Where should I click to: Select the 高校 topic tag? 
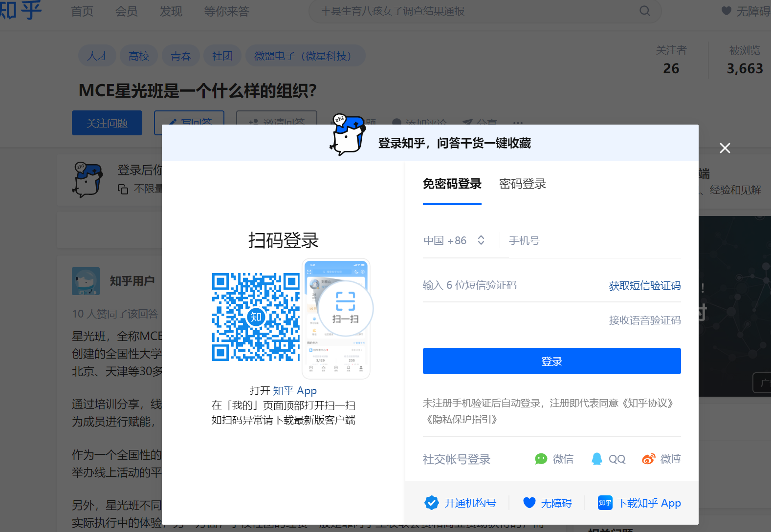point(138,56)
